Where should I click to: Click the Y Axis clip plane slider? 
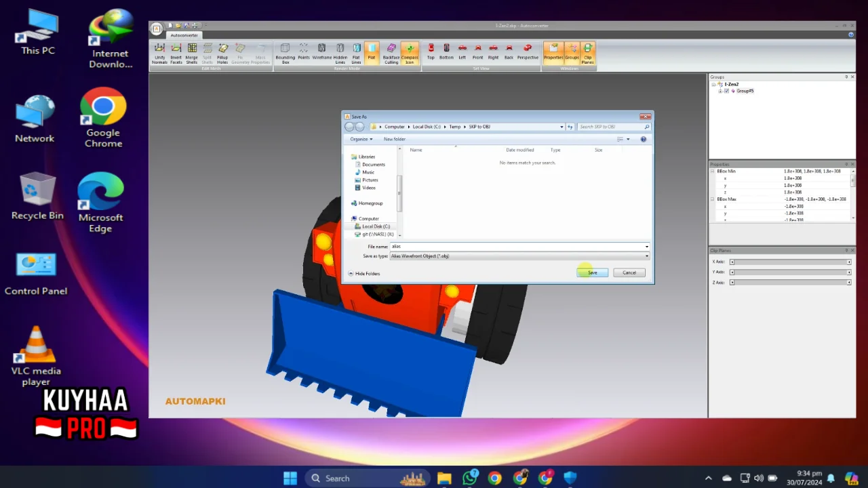(791, 272)
